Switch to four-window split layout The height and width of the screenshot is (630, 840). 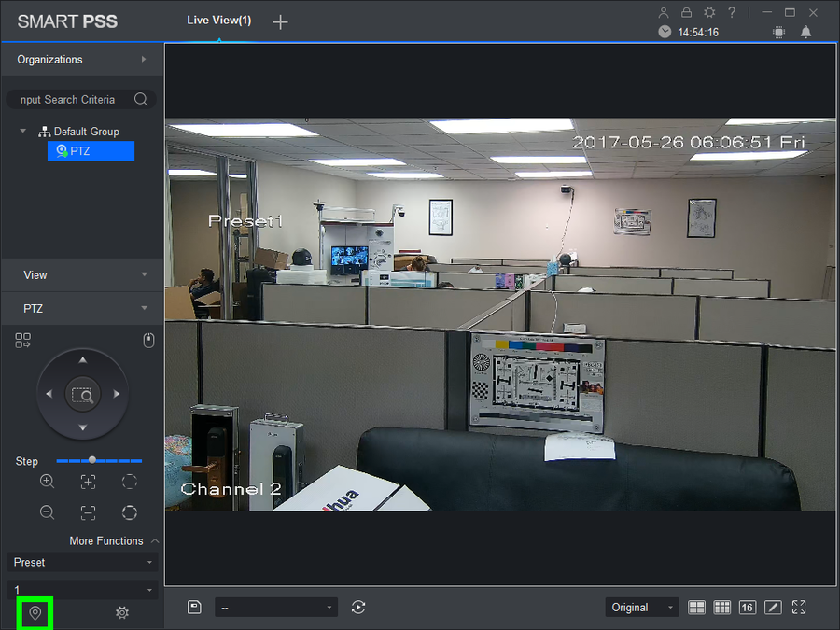pyautogui.click(x=696, y=607)
